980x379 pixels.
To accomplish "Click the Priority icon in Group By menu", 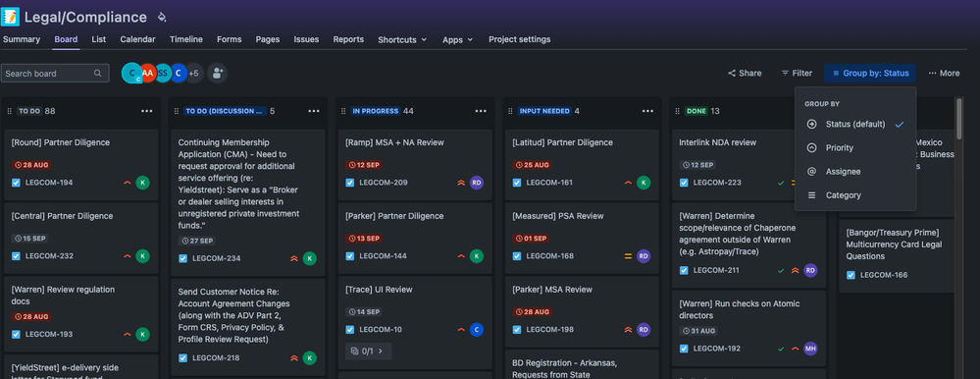I will pyautogui.click(x=812, y=147).
